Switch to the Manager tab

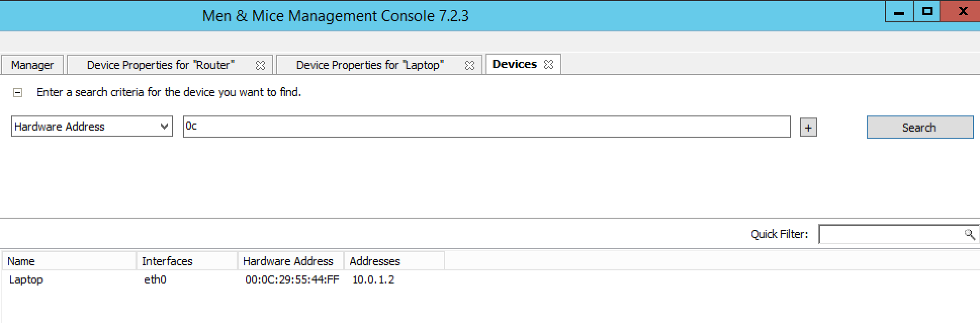[x=32, y=65]
